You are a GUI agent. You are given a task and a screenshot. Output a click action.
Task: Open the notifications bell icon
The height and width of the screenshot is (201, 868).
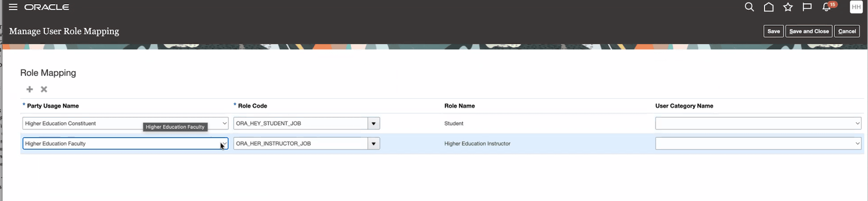click(826, 7)
